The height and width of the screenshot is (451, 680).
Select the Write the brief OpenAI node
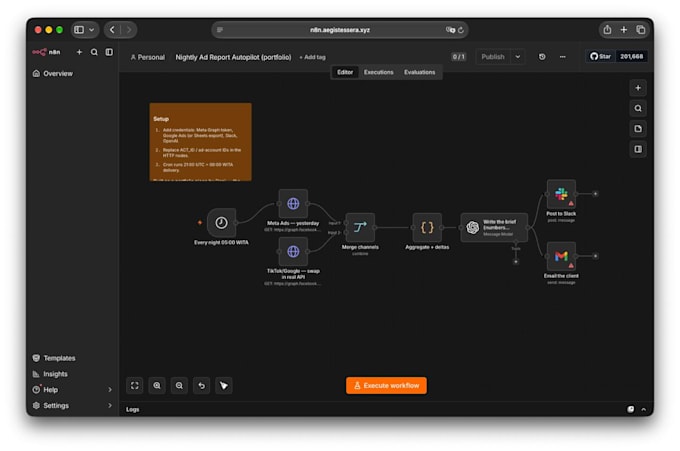(494, 228)
